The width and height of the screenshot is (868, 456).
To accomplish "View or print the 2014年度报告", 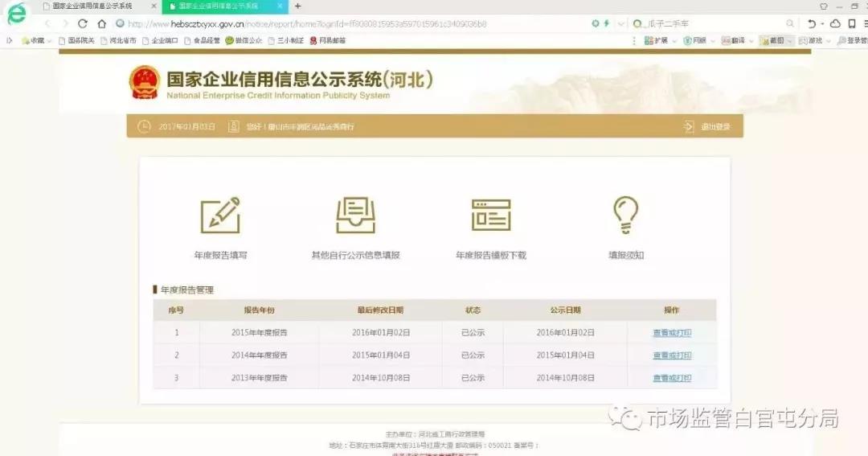I will (672, 355).
